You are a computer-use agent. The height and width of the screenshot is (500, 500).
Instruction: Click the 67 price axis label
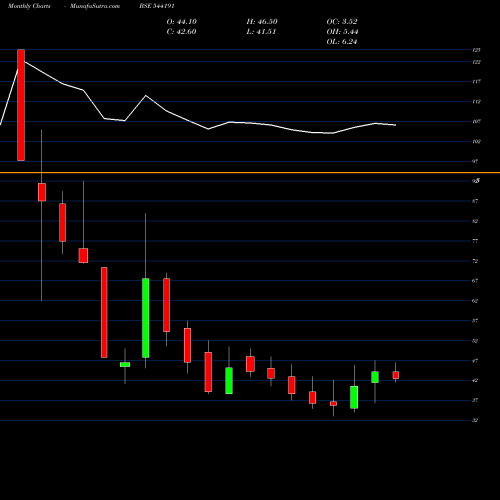tap(475, 281)
